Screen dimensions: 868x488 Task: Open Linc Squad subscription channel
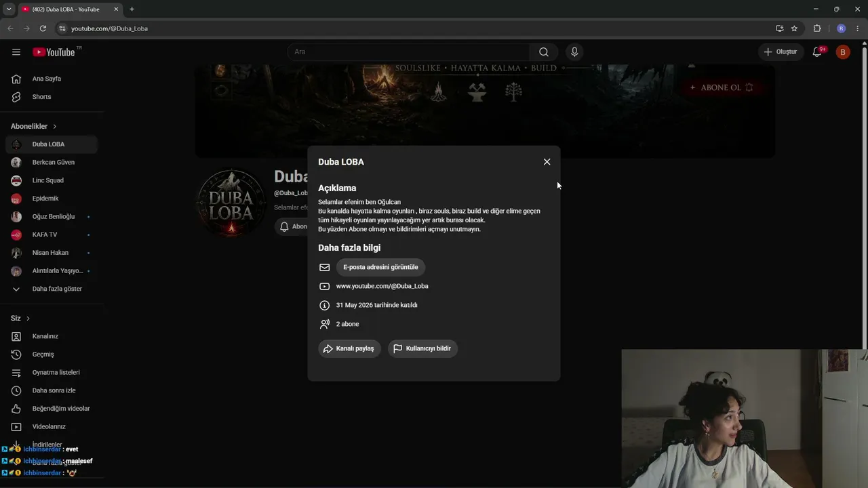[52, 180]
